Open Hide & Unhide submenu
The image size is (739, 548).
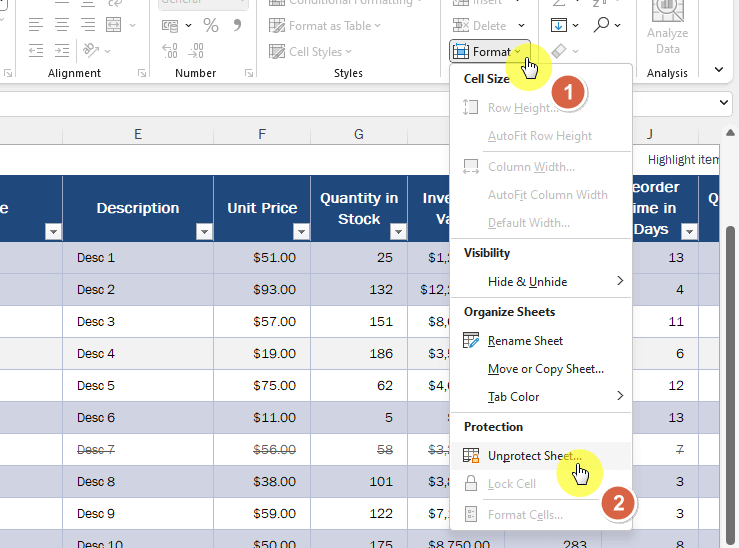tap(541, 282)
